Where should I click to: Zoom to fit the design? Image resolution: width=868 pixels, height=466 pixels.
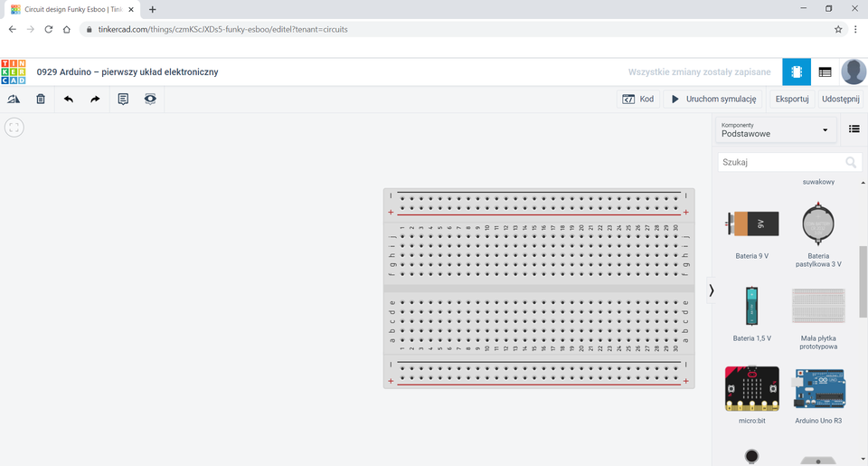coord(14,128)
